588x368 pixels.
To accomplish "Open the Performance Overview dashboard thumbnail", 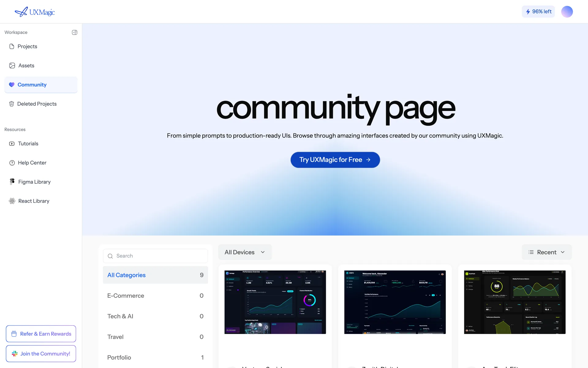I will (275, 302).
